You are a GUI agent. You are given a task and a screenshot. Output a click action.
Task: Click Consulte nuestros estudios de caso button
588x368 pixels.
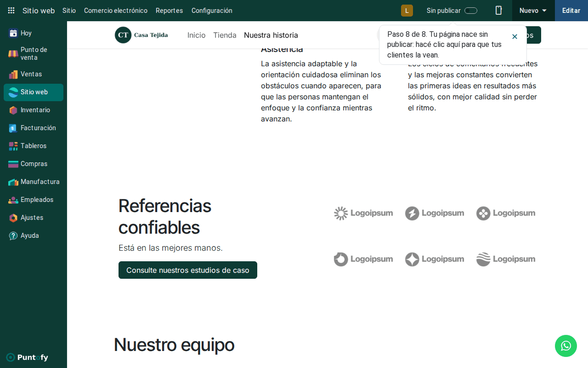(x=188, y=270)
